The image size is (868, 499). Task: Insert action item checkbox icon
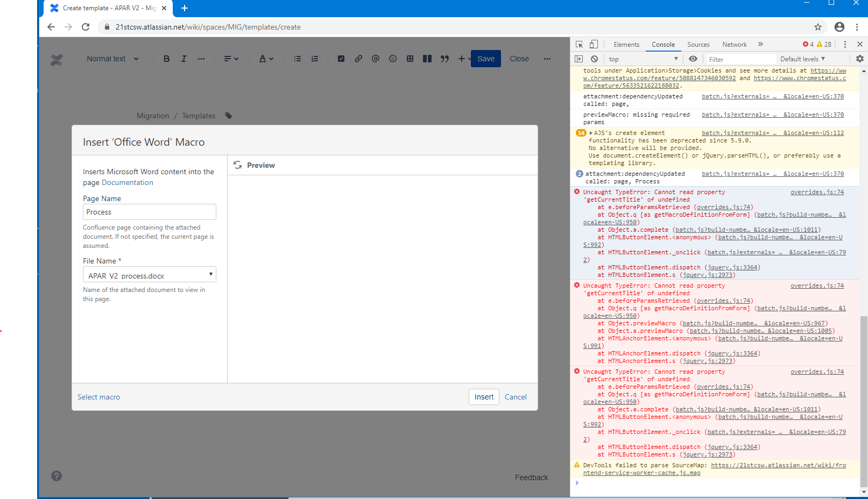pos(341,59)
